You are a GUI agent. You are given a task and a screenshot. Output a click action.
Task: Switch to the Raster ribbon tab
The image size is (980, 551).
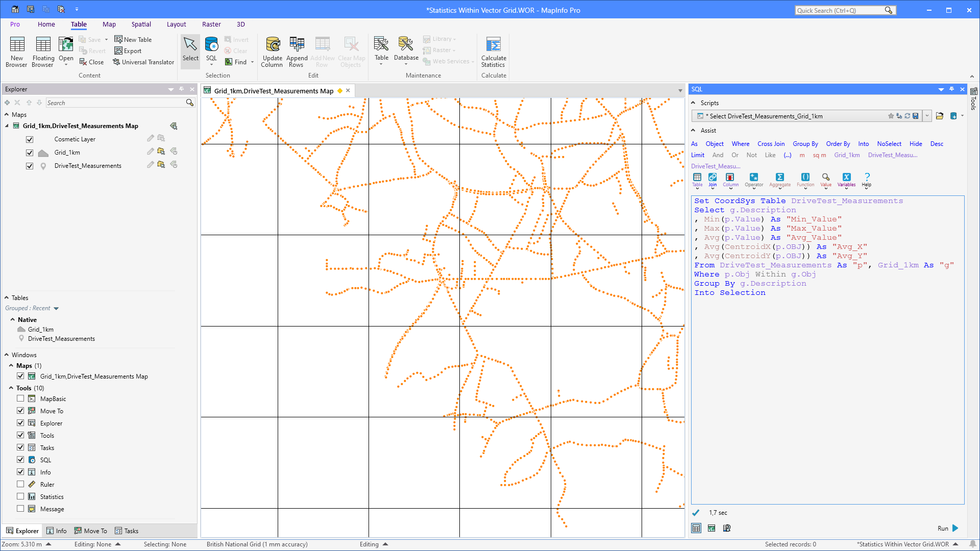click(211, 24)
